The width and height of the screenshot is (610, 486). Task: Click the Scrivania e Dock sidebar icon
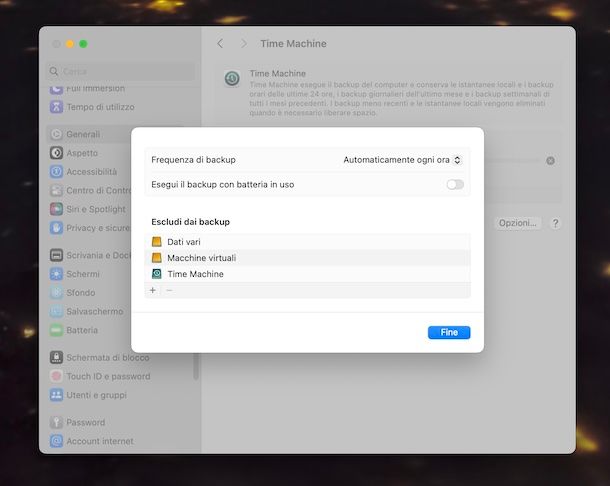(56, 255)
